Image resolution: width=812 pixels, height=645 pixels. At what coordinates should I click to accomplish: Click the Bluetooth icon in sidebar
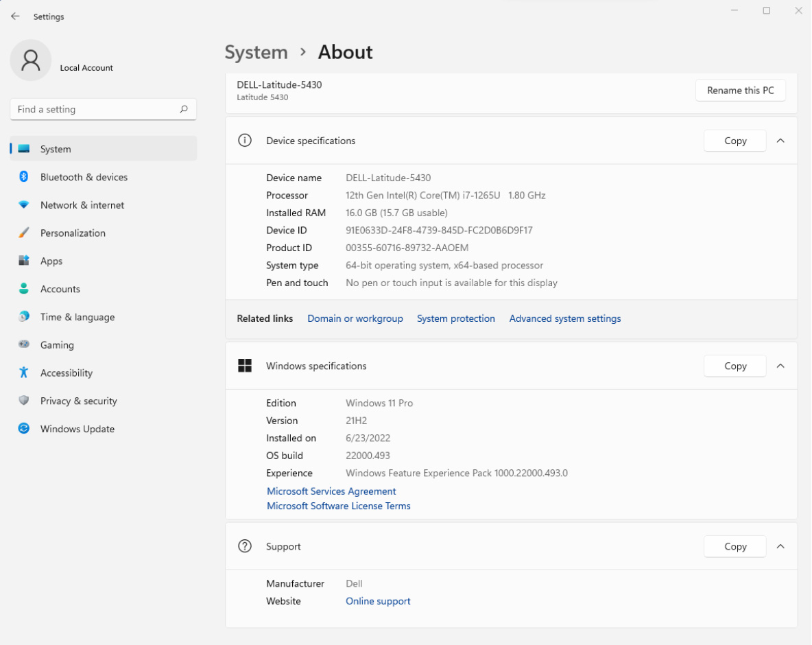click(x=24, y=176)
